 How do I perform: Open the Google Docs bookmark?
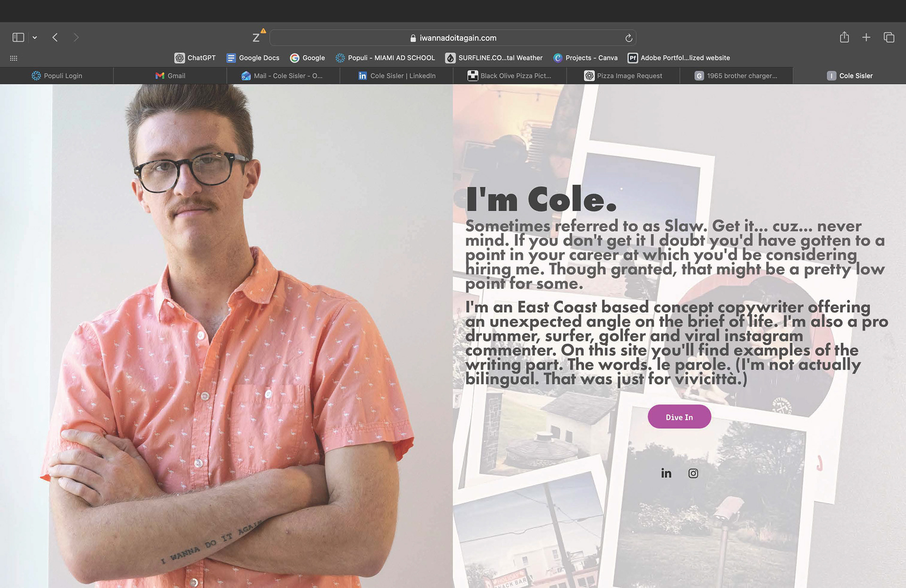(253, 58)
